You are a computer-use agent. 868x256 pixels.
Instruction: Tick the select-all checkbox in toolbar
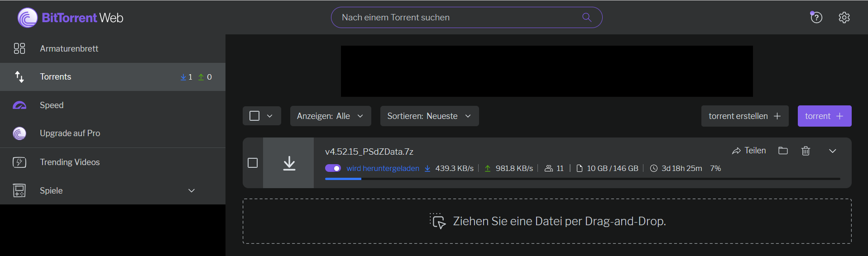point(254,116)
